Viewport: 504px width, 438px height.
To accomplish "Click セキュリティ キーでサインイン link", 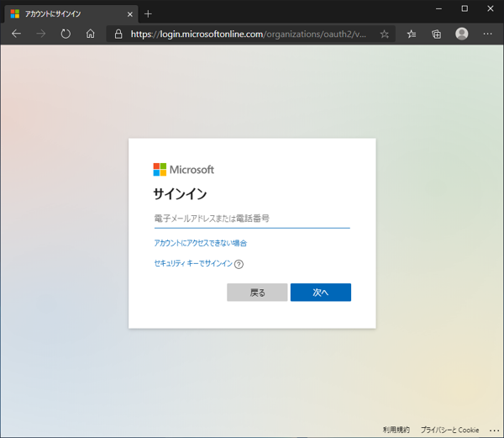I will tap(193, 263).
